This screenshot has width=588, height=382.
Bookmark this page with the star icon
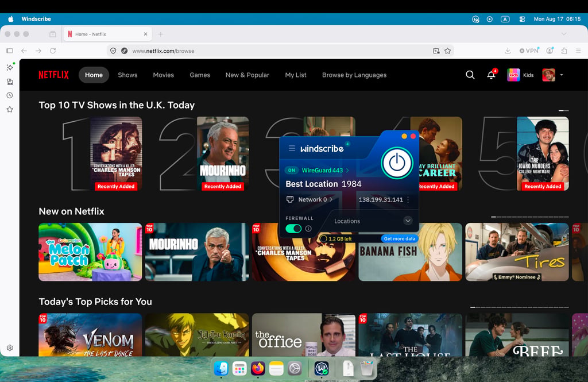(x=447, y=51)
